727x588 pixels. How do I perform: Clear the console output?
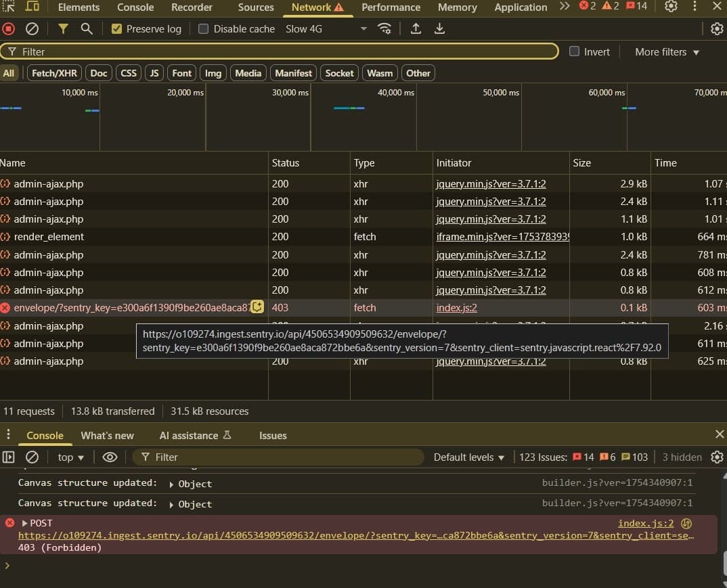pyautogui.click(x=32, y=457)
